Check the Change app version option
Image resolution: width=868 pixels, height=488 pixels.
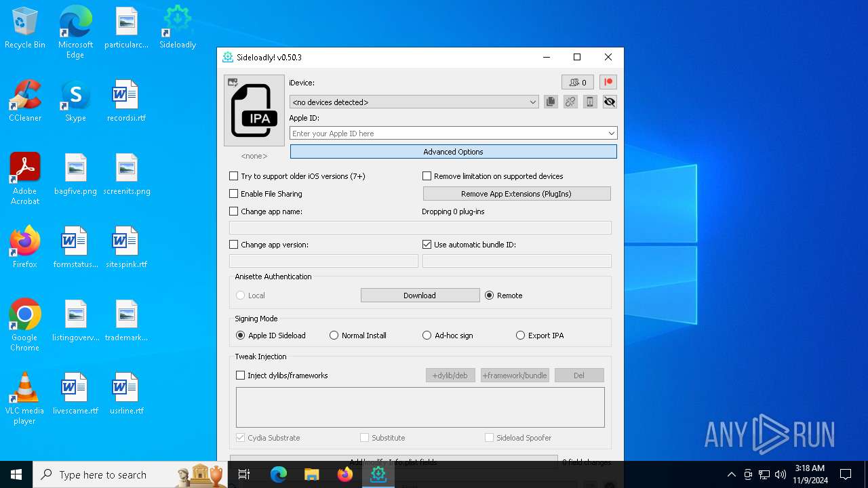pos(234,245)
